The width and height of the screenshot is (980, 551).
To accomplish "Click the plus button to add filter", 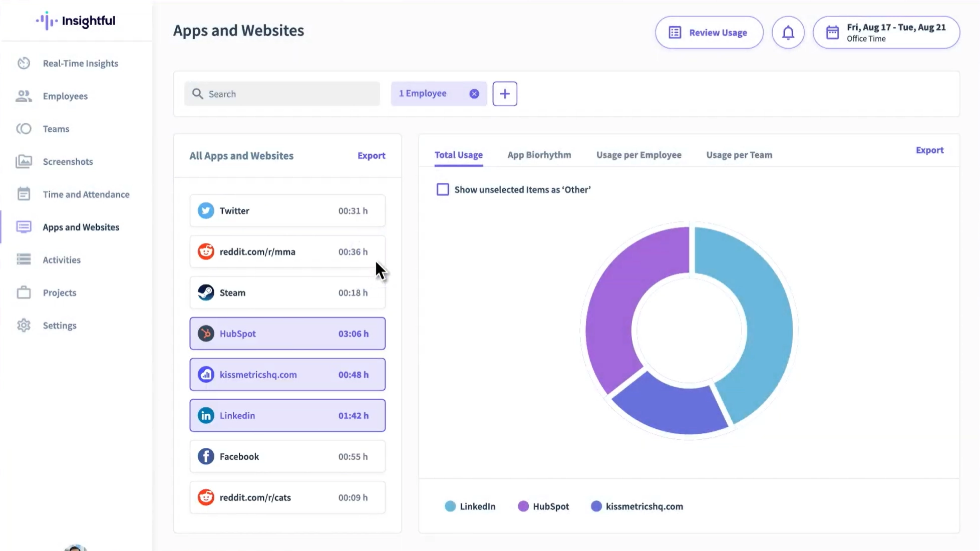I will click(x=504, y=94).
